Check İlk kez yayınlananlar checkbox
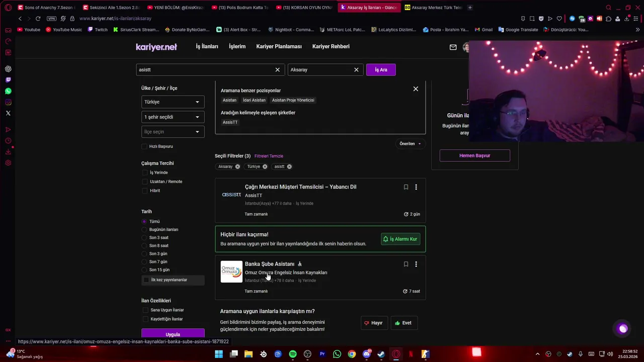The height and width of the screenshot is (362, 644). pyautogui.click(x=146, y=280)
